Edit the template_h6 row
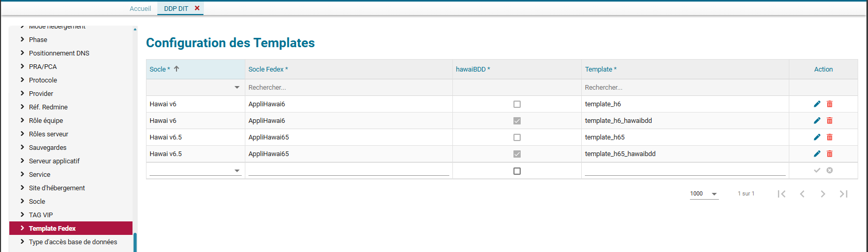This screenshot has width=868, height=252. 817,104
